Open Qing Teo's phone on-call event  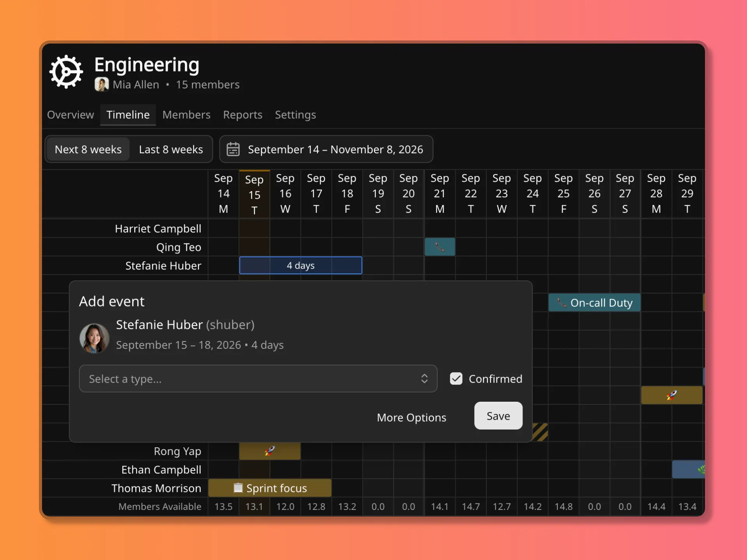point(440,247)
